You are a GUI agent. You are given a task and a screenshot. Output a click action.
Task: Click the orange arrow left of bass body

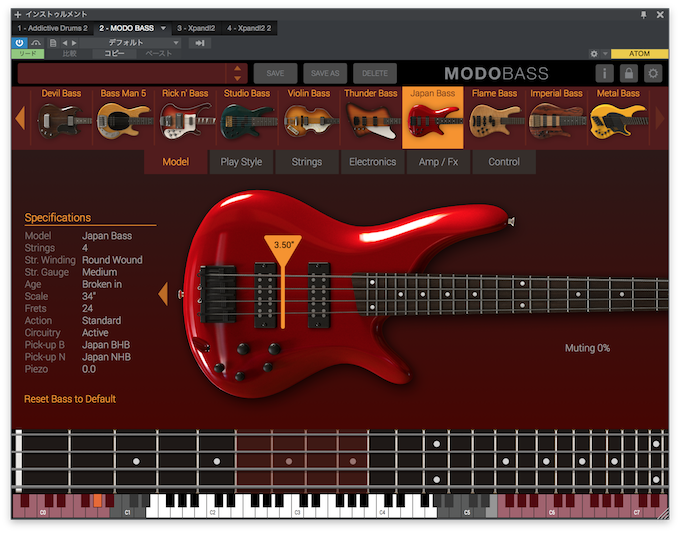click(163, 294)
